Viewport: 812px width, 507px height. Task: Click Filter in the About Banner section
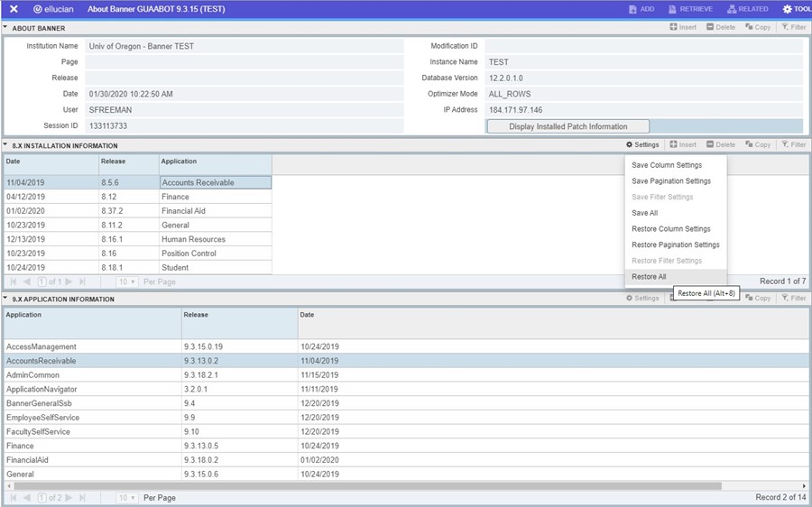pyautogui.click(x=793, y=27)
